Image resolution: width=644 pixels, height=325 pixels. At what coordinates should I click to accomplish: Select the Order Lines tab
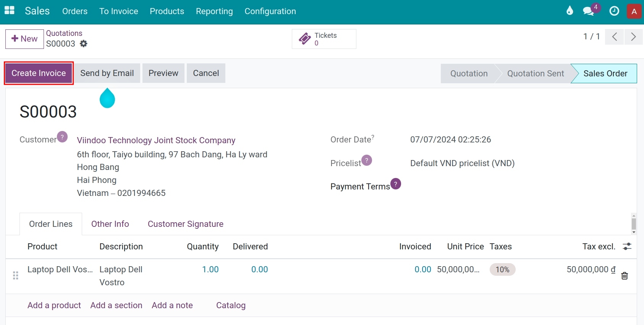51,224
